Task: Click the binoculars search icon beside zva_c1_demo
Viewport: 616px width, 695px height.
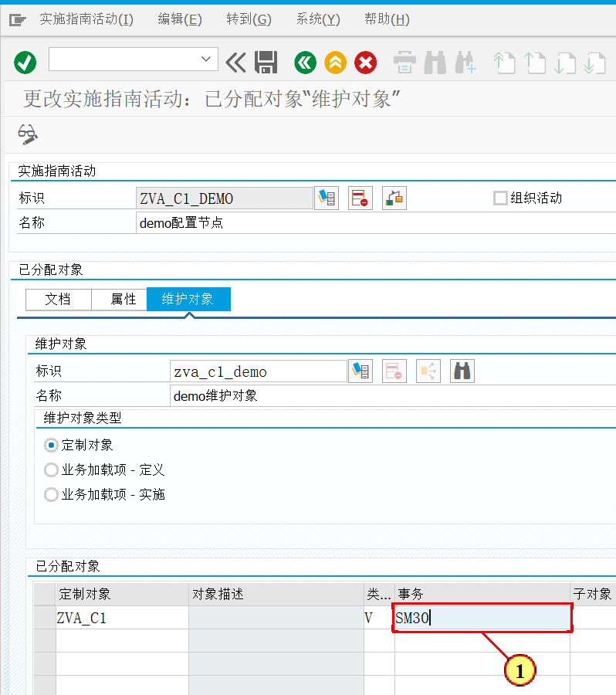Action: [x=462, y=371]
